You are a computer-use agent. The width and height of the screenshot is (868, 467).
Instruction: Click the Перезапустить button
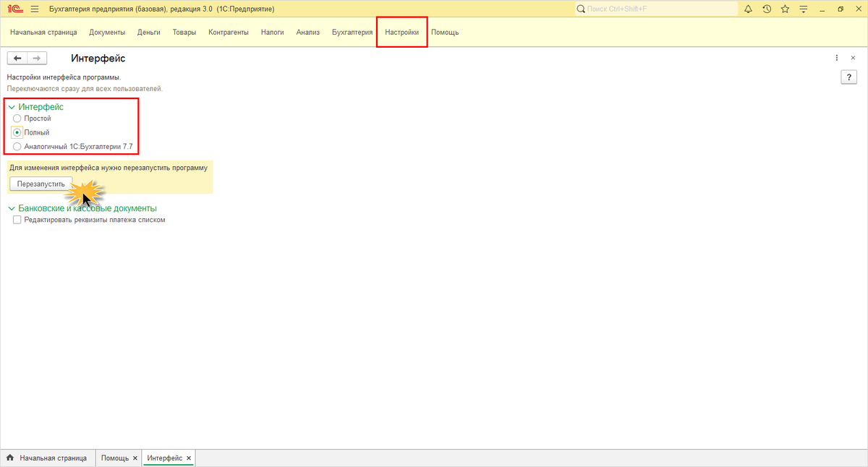point(41,184)
